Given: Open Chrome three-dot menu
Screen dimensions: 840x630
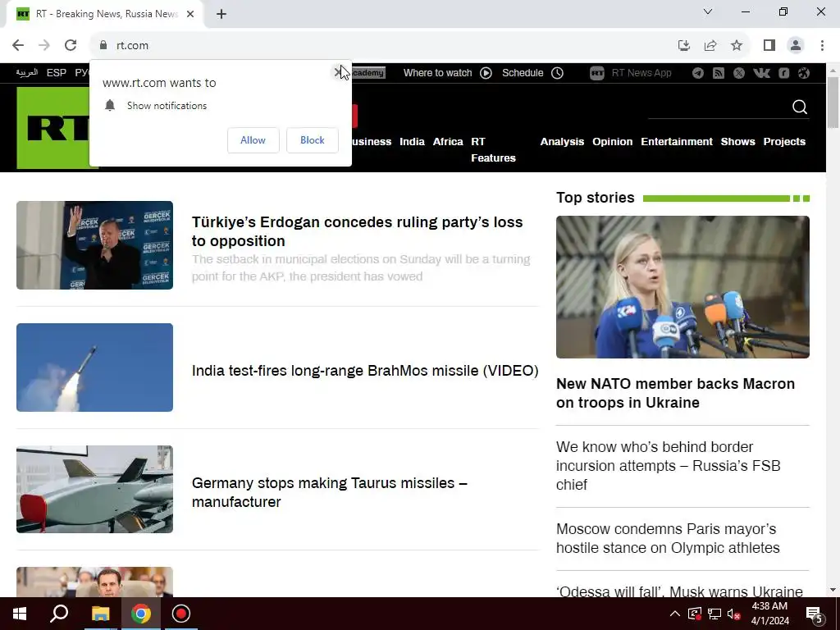Looking at the screenshot, I should 822,45.
